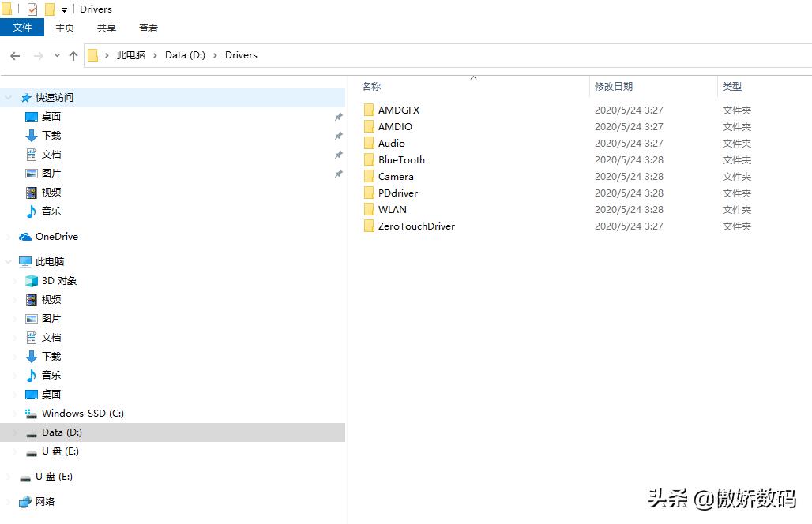Open 下载 under 此电脑

click(x=51, y=356)
